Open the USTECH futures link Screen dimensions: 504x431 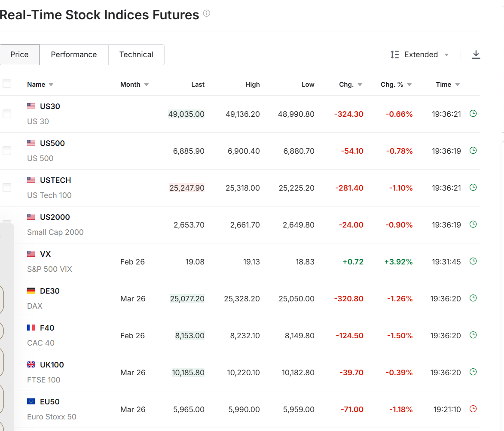pyautogui.click(x=55, y=180)
